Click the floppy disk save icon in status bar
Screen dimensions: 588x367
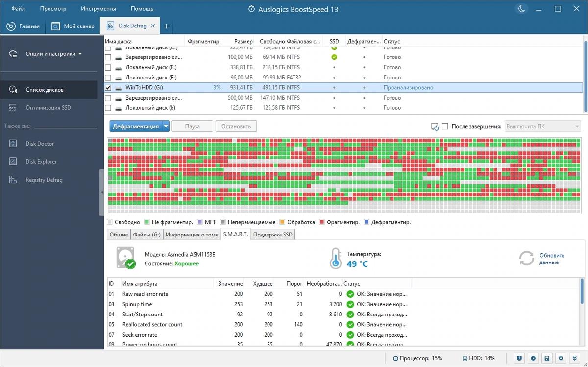[x=547, y=359]
